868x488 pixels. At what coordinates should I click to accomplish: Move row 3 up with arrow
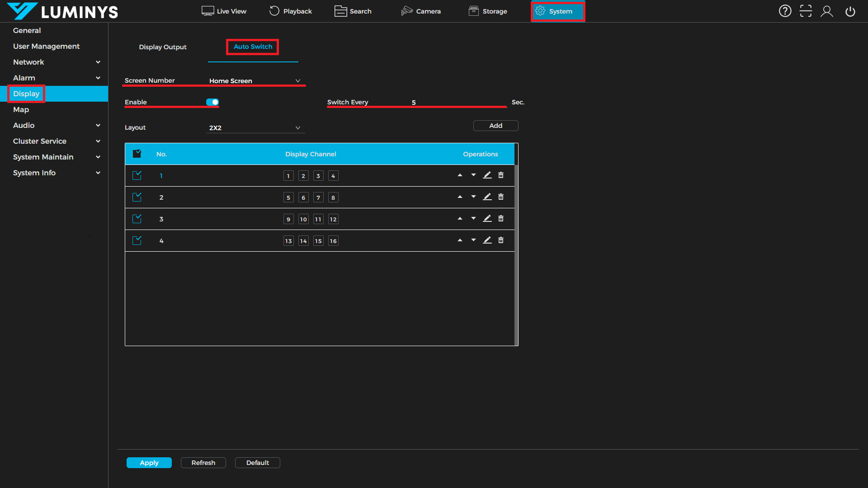coord(460,219)
